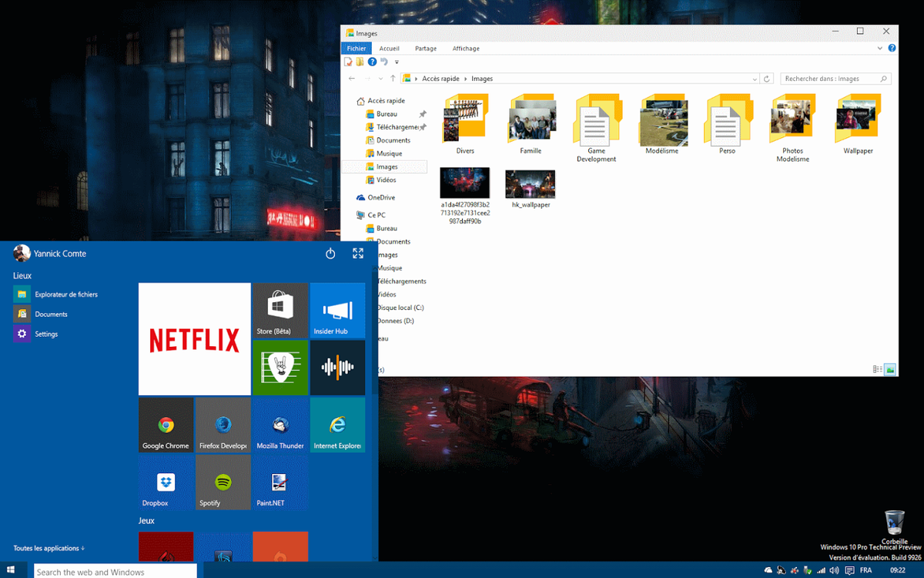This screenshot has height=578, width=924.
Task: Select Ce PC in navigation pane
Action: point(370,215)
